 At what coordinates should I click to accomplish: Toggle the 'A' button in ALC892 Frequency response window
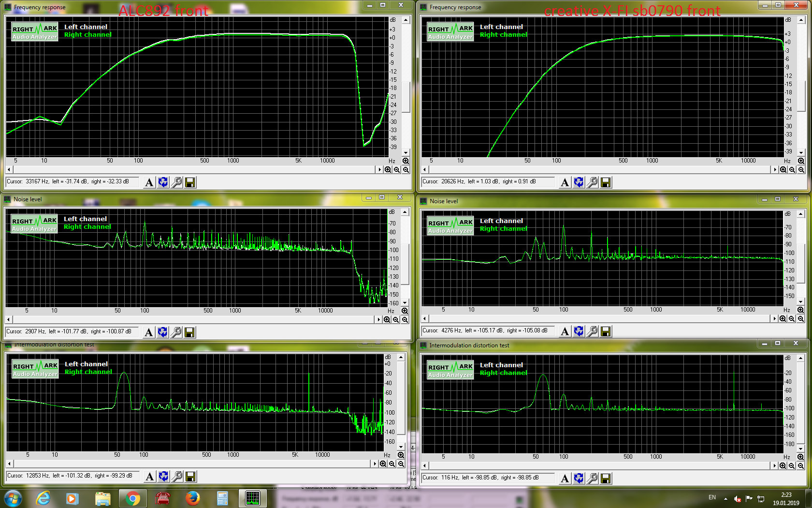[149, 182]
